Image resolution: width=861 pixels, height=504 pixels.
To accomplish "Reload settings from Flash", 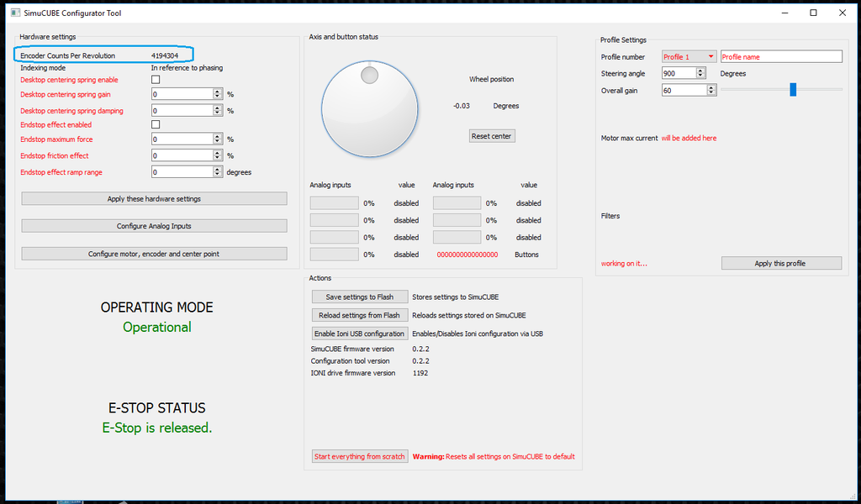I will [x=360, y=315].
